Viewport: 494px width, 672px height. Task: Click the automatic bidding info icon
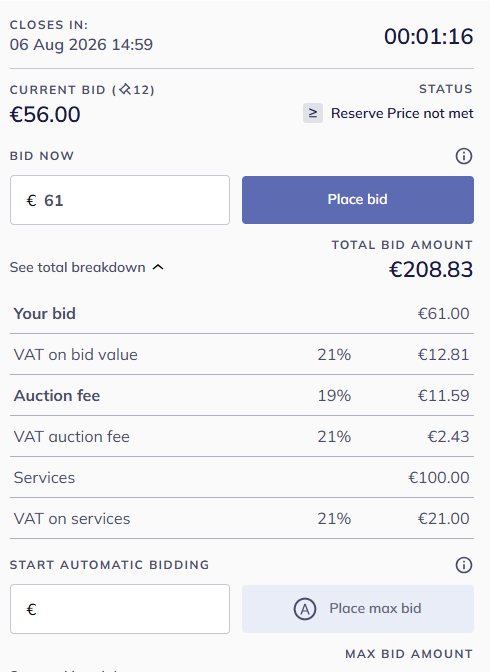coord(464,565)
